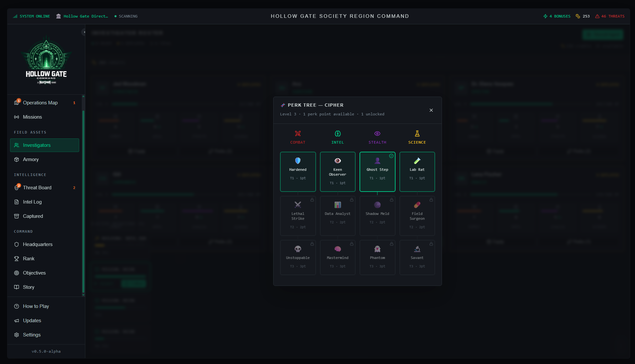Open Operations Map in the sidebar
This screenshot has width=635, height=364.
(x=44, y=103)
